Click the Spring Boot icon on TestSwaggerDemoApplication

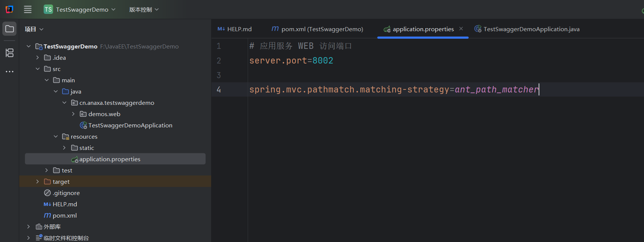tap(84, 125)
